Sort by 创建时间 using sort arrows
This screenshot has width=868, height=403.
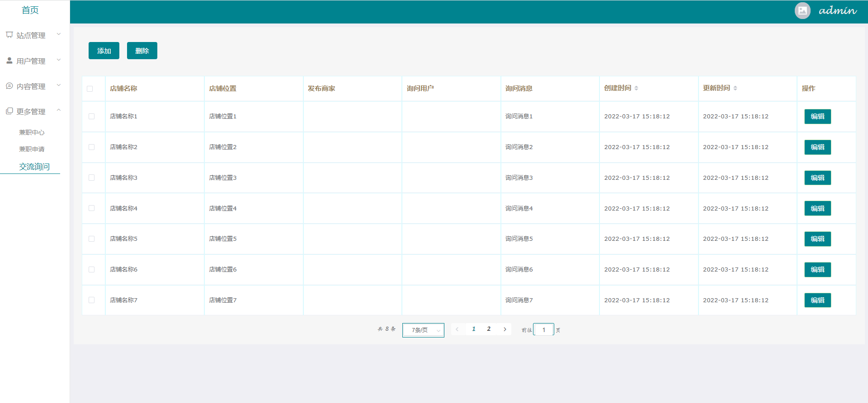(636, 88)
